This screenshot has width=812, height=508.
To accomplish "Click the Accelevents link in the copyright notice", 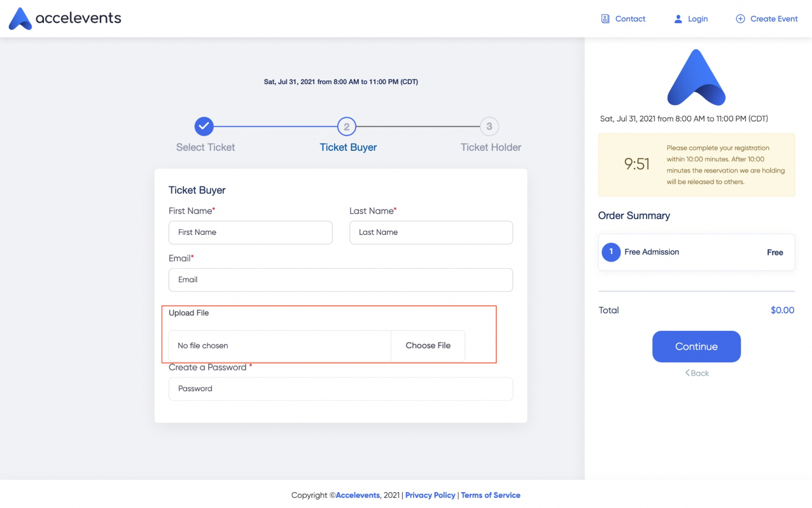I will [x=357, y=495].
